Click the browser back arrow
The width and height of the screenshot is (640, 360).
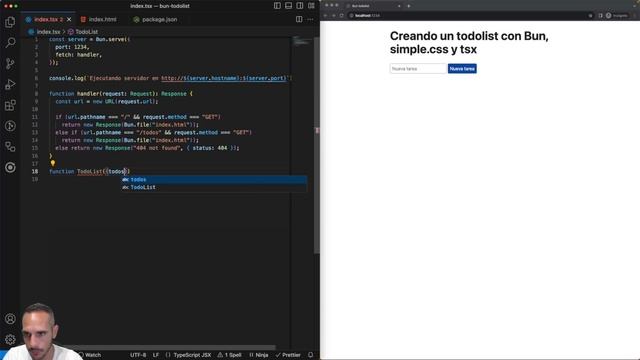coord(326,16)
